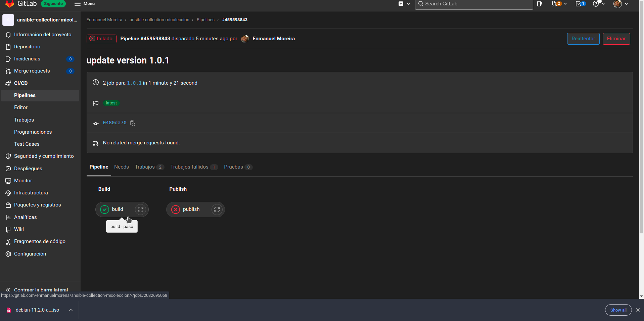Image resolution: width=644 pixels, height=321 pixels.
Task: Click the create new plus icon
Action: click(401, 4)
